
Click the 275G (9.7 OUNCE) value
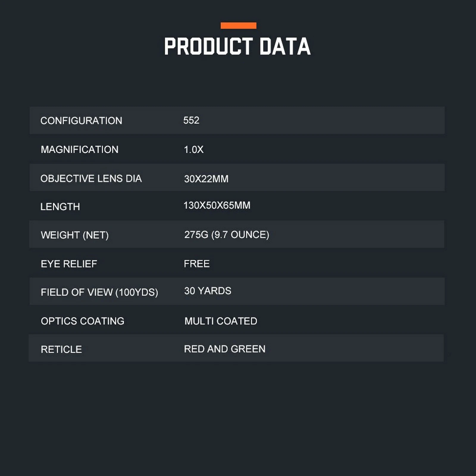227,235
